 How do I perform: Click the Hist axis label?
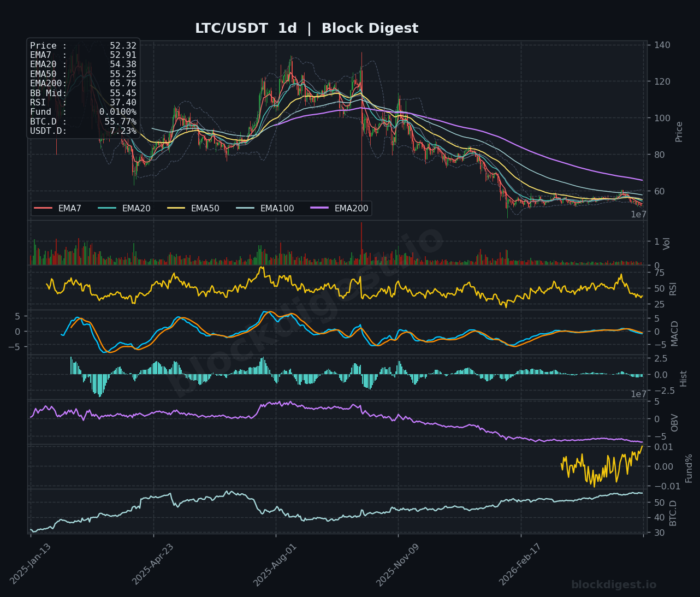684,379
